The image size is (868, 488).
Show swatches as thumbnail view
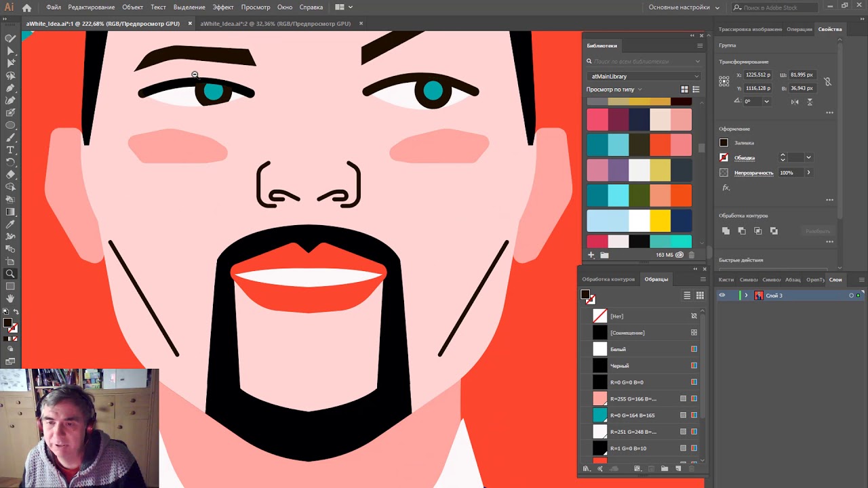700,296
